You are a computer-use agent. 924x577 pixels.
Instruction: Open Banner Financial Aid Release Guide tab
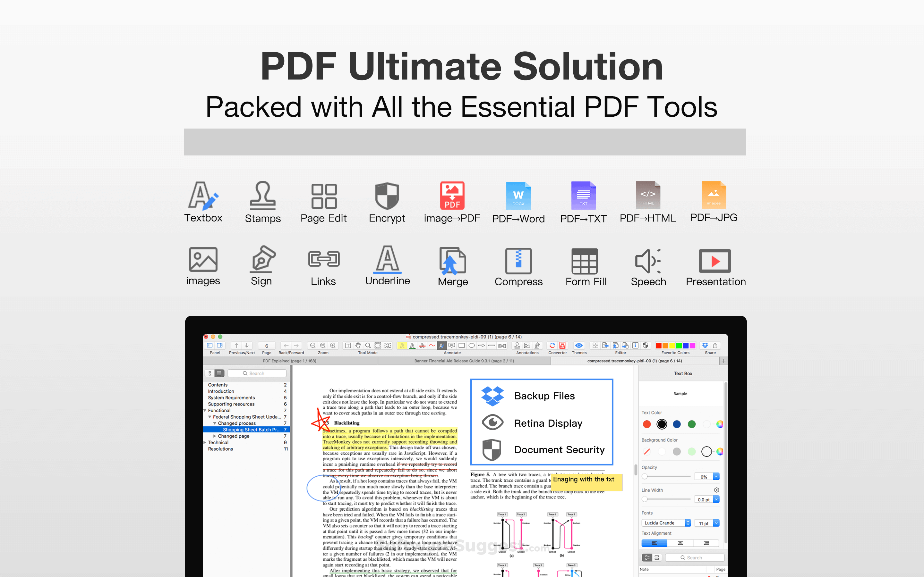464,361
